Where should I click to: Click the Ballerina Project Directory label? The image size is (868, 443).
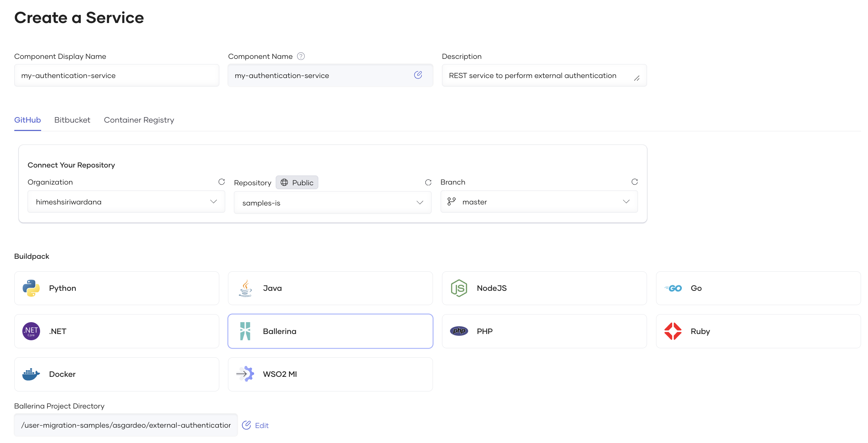[x=59, y=406]
